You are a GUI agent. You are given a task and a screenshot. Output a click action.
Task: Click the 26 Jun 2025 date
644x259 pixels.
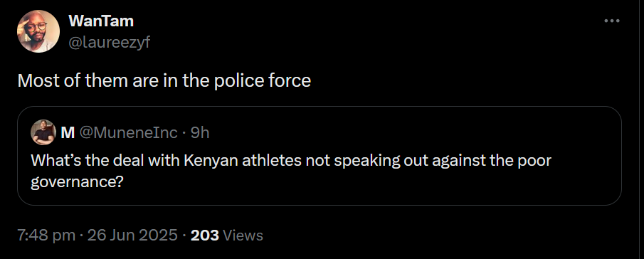tap(132, 236)
